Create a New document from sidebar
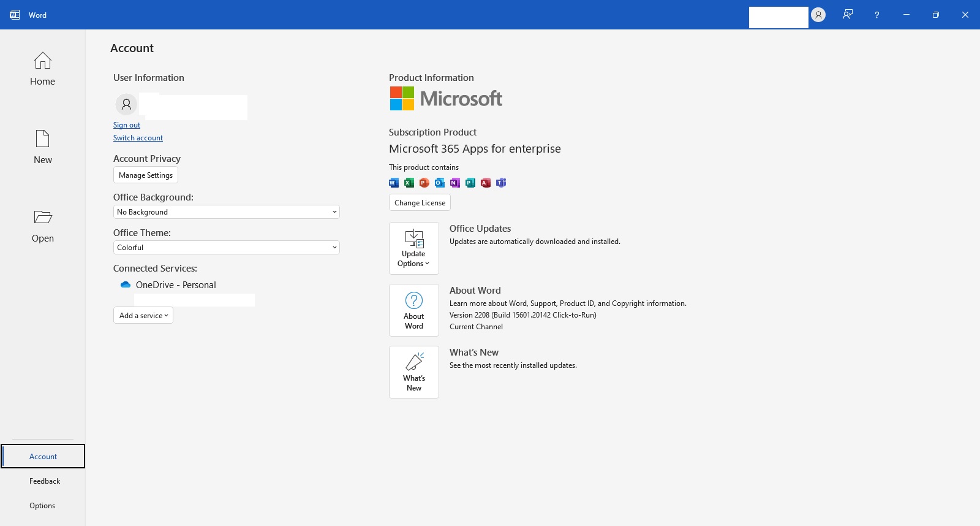This screenshot has width=980, height=526. 42,147
